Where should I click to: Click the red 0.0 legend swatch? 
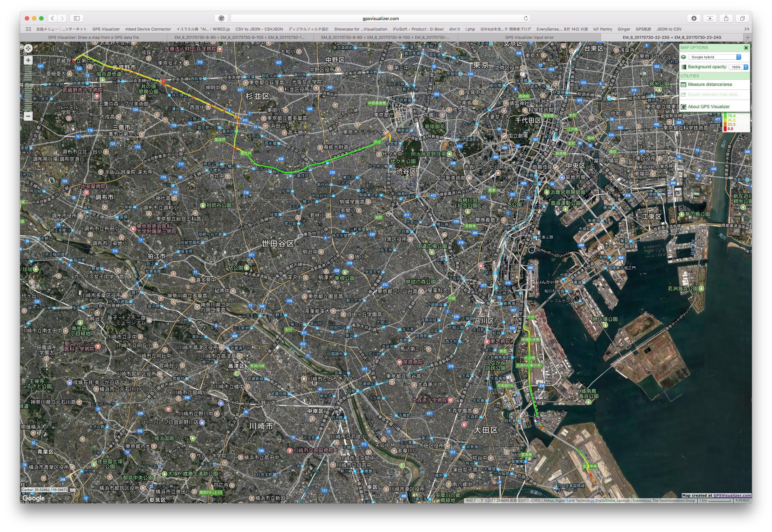[x=725, y=129]
